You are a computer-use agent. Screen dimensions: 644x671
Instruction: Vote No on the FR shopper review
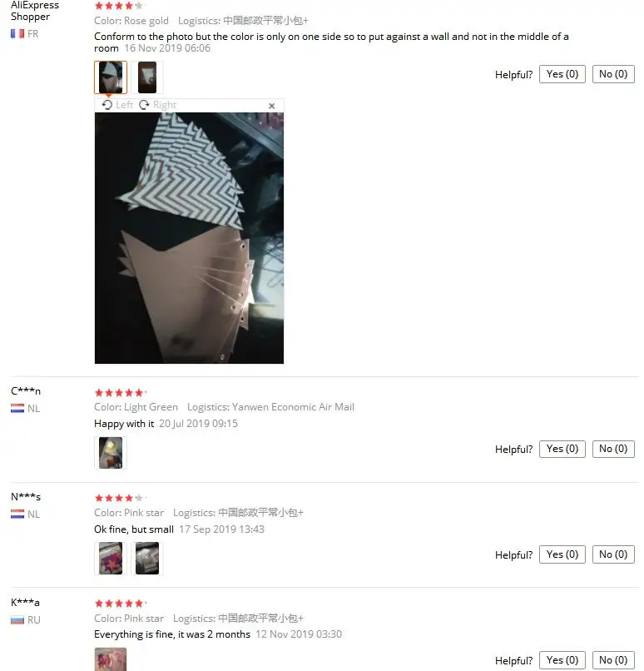click(613, 74)
